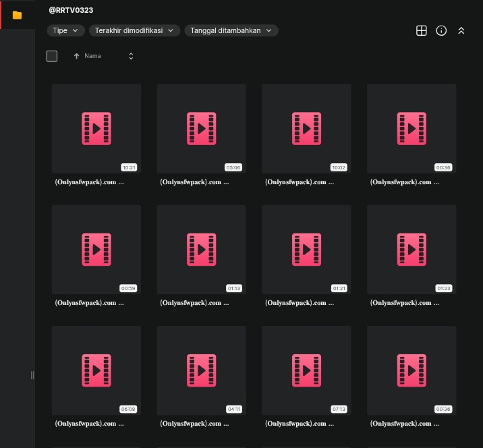The height and width of the screenshot is (448, 483).
Task: Open the video file with duration 01:23
Action: [x=411, y=250]
